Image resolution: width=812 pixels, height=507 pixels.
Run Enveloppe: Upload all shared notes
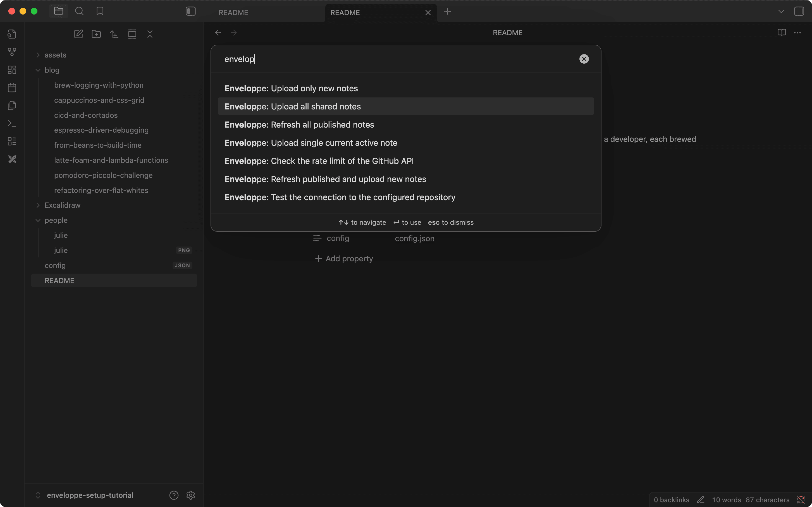pos(406,106)
